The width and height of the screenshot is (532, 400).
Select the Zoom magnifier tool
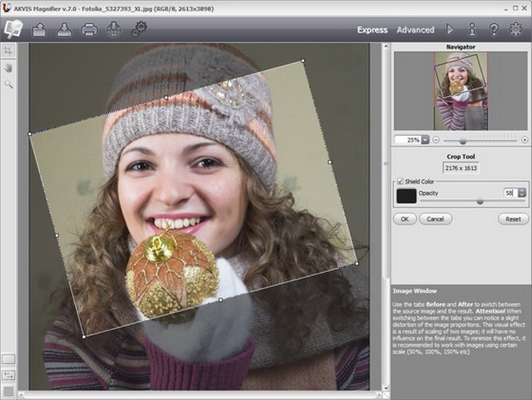pyautogui.click(x=9, y=85)
